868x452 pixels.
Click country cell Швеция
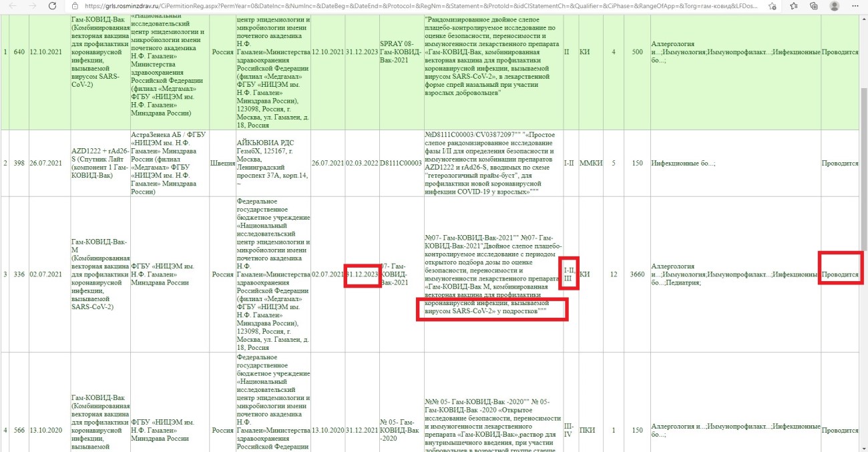222,163
